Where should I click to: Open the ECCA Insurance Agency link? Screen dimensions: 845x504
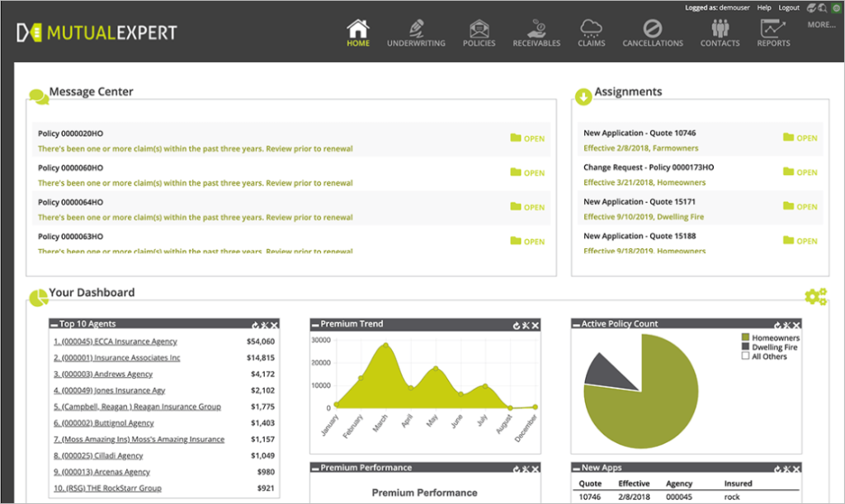tap(116, 341)
